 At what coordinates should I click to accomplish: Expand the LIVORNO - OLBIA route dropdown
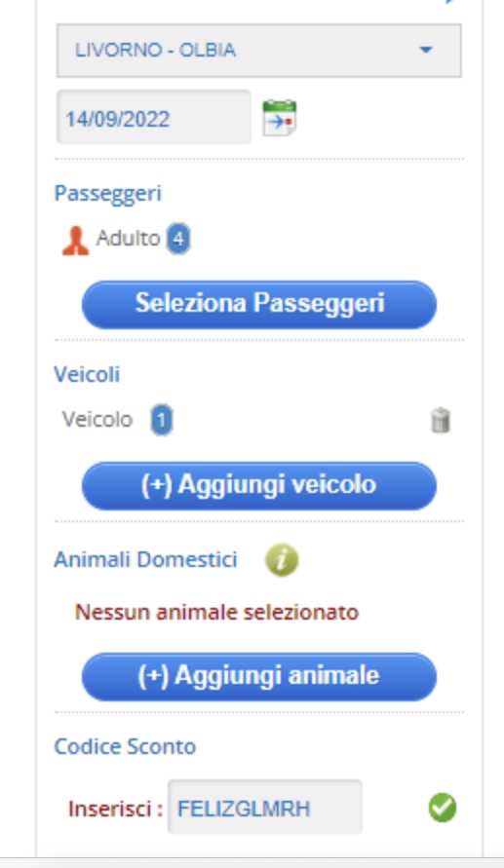click(259, 51)
